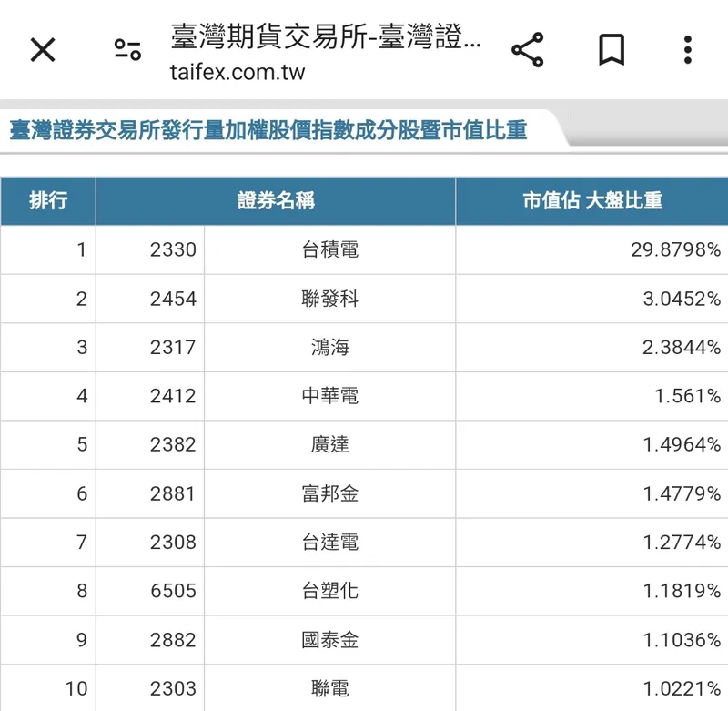
Task: Select stock code 2317
Action: tap(173, 348)
